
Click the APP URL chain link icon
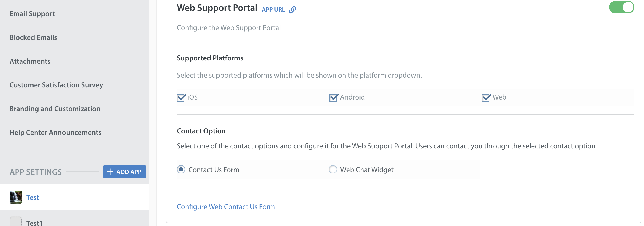[x=292, y=10]
